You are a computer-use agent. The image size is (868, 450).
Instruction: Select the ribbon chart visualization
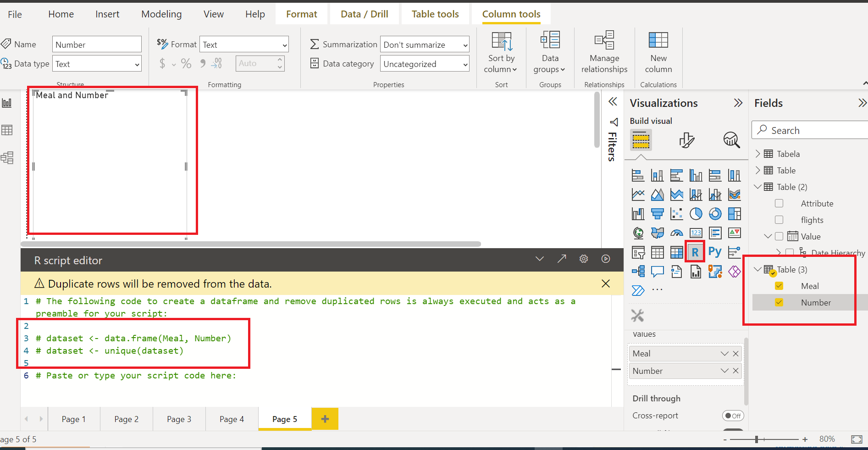pyautogui.click(x=734, y=194)
